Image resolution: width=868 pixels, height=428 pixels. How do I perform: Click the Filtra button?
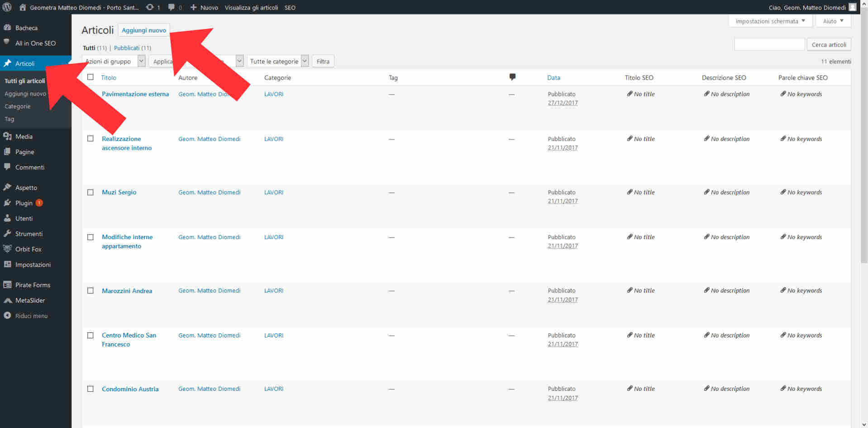tap(323, 61)
